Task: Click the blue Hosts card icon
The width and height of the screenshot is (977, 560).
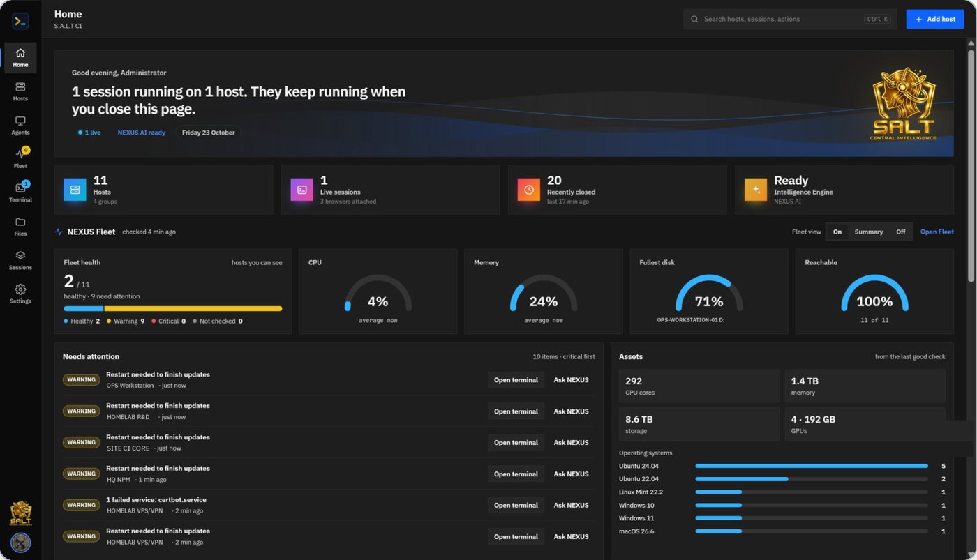Action: (x=75, y=190)
